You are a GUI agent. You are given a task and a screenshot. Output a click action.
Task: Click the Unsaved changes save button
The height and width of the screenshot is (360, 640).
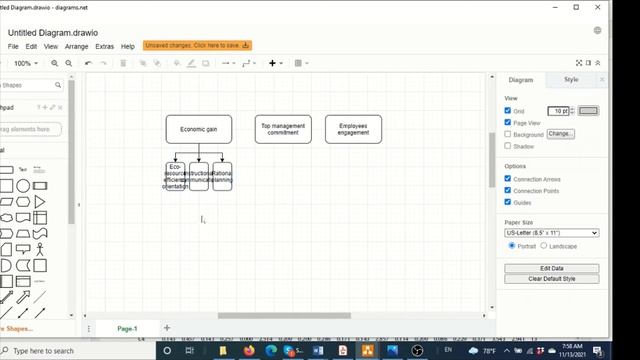(197, 45)
